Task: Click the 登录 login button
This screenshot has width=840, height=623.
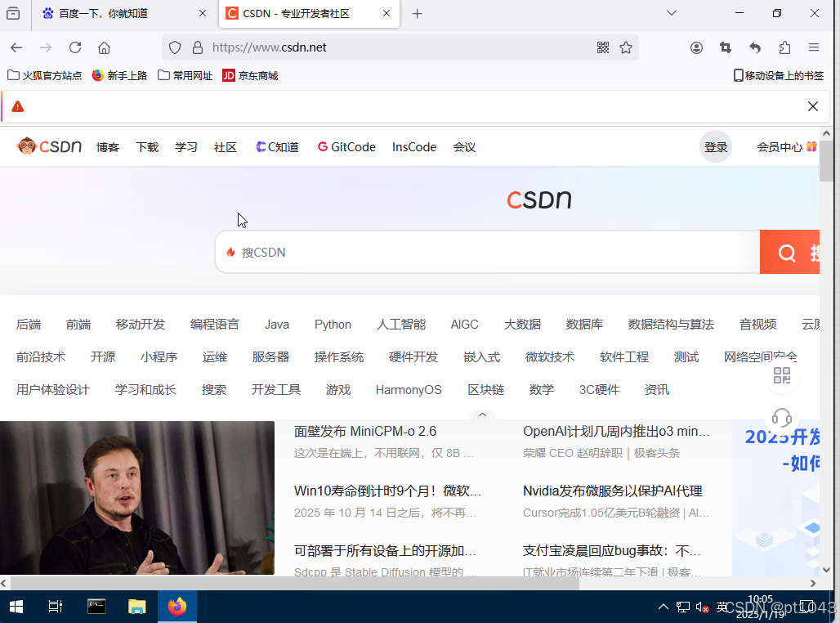Action: [x=716, y=147]
